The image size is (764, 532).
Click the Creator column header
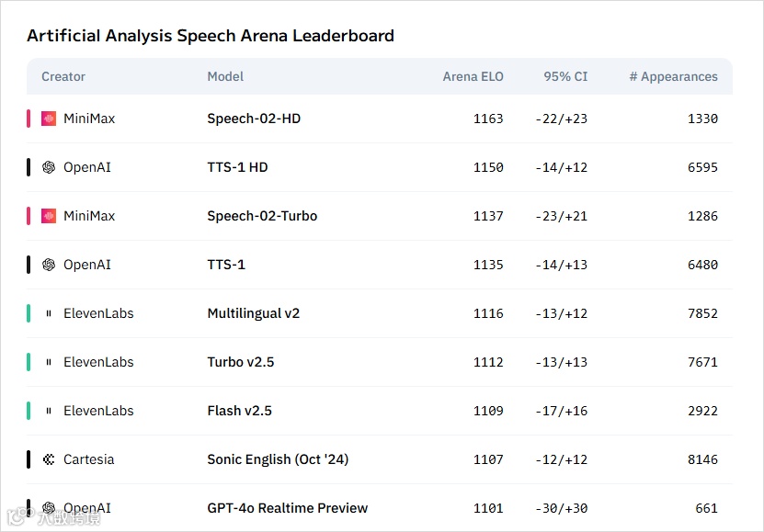pyautogui.click(x=63, y=77)
